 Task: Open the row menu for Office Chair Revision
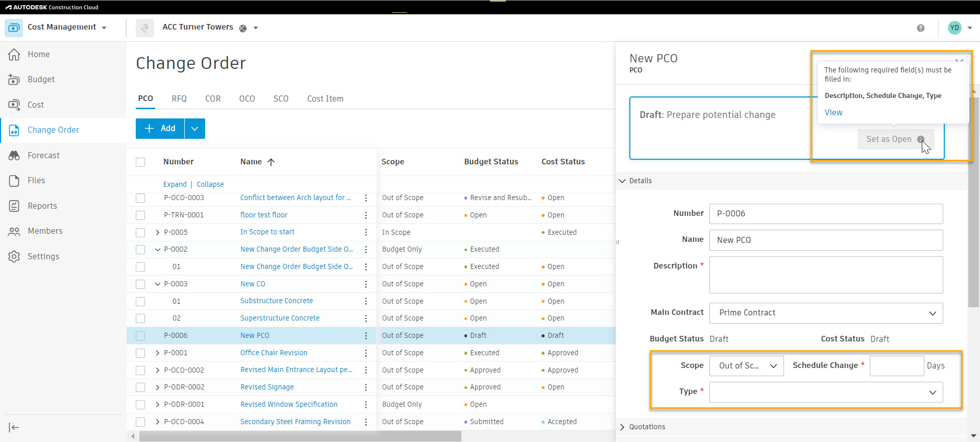coord(365,353)
